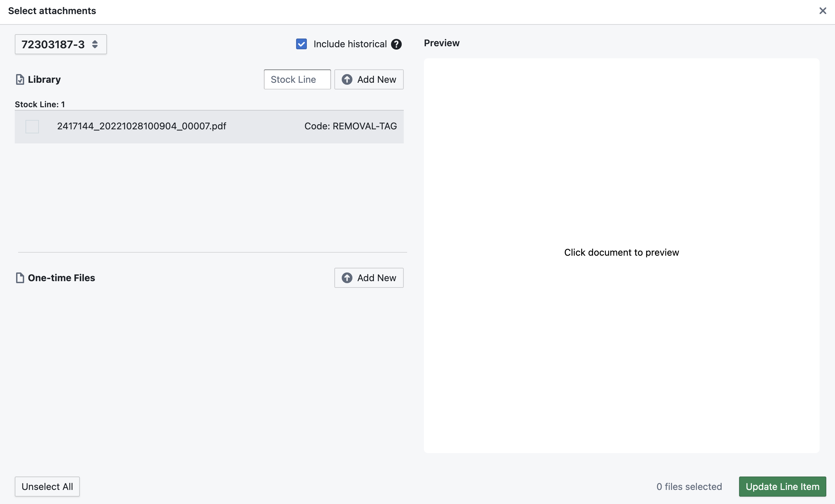This screenshot has width=835, height=504.
Task: Click the preview pane placeholder area
Action: point(621,252)
